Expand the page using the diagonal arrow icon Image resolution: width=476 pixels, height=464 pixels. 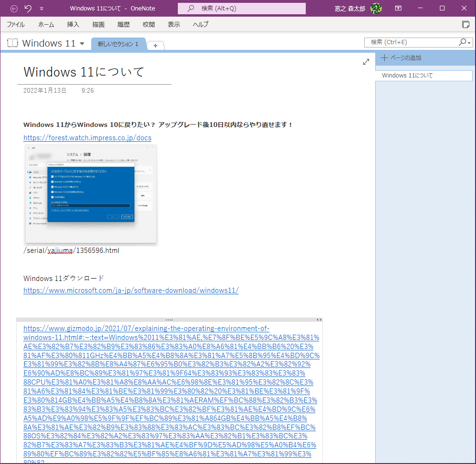coord(366,61)
